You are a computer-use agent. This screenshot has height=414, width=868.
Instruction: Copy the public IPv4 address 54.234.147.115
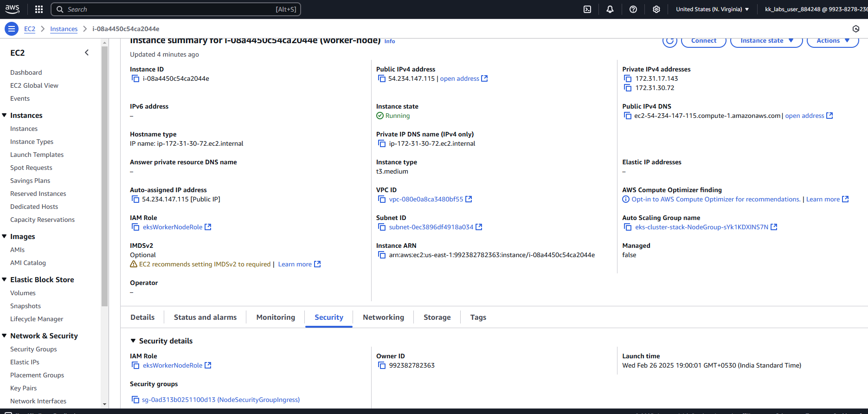(x=382, y=79)
